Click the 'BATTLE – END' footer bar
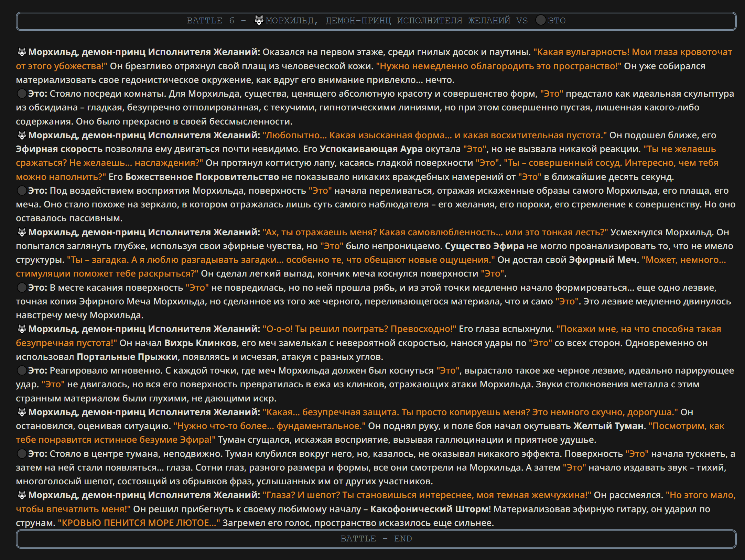Viewport: 745px width, 560px height. click(376, 539)
